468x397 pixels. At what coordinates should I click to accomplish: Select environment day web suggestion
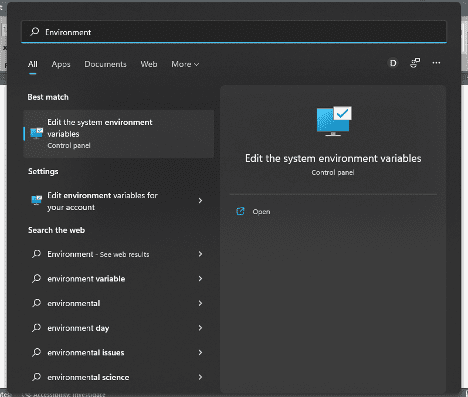click(119, 328)
